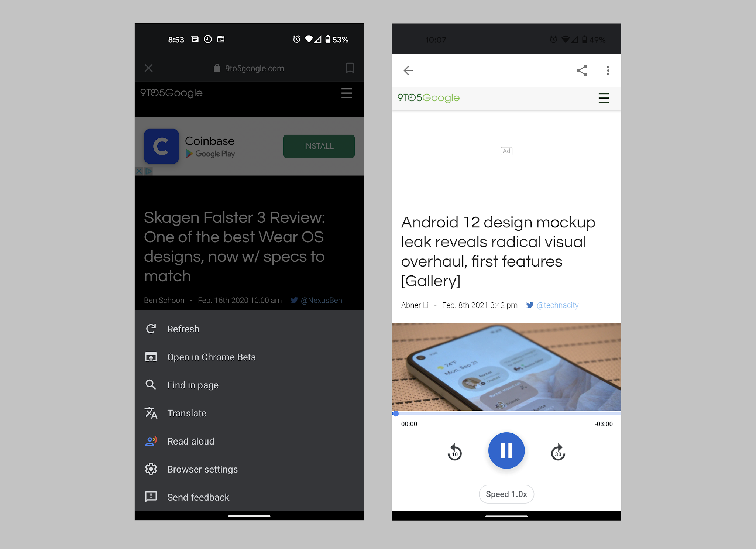
Task: Click the Bookmark icon on left panel
Action: [x=350, y=68]
